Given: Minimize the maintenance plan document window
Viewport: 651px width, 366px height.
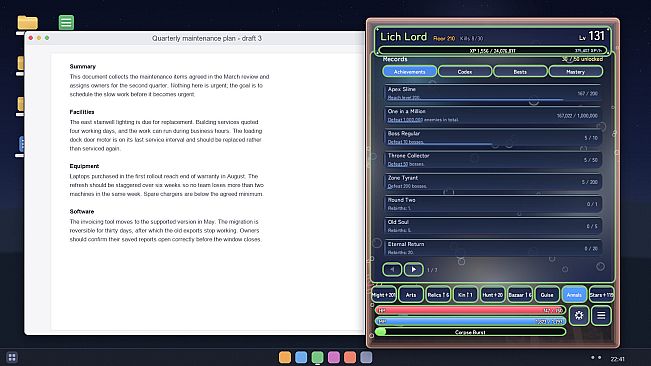Looking at the screenshot, I should click(x=39, y=38).
